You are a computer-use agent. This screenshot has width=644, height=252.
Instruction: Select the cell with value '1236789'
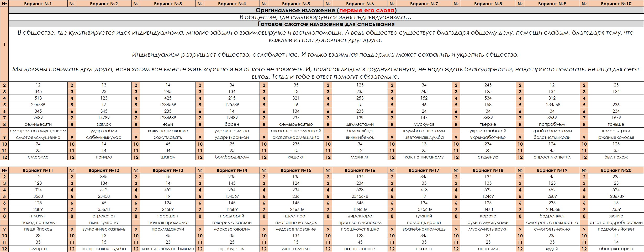[616, 196]
